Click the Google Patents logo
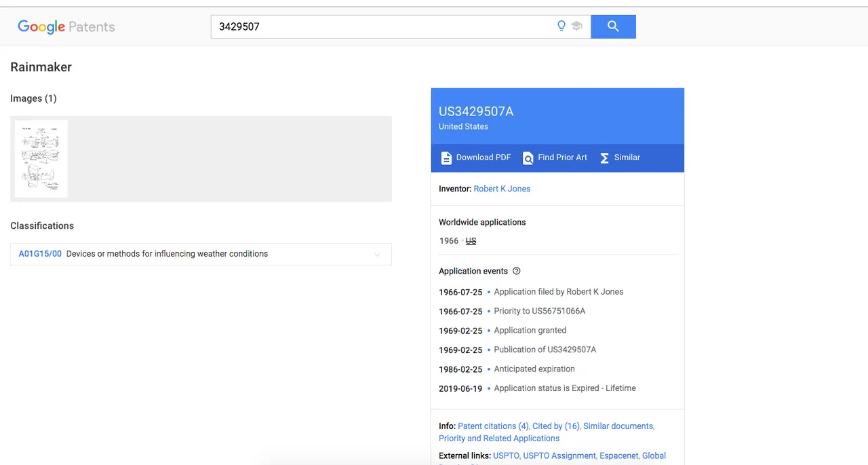The width and height of the screenshot is (868, 465). coord(66,27)
